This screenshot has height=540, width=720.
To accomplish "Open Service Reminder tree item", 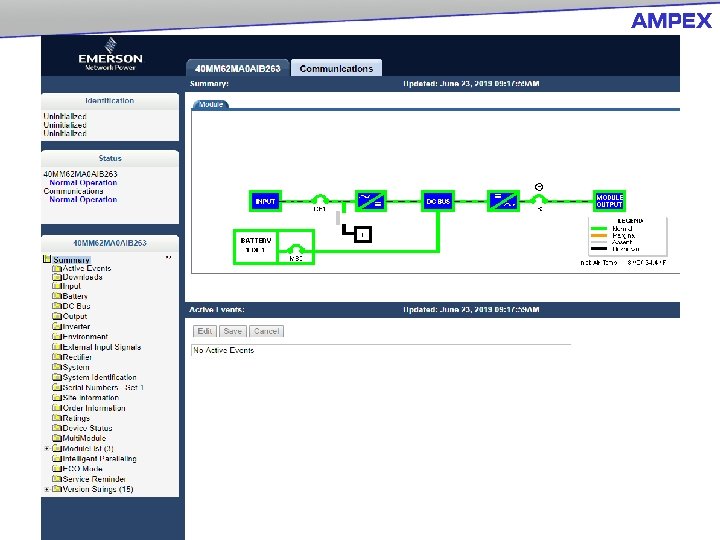I will pos(94,479).
